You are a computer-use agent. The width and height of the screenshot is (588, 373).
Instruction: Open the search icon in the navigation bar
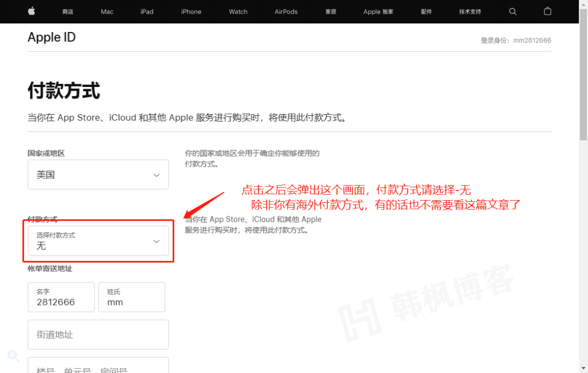pyautogui.click(x=512, y=11)
